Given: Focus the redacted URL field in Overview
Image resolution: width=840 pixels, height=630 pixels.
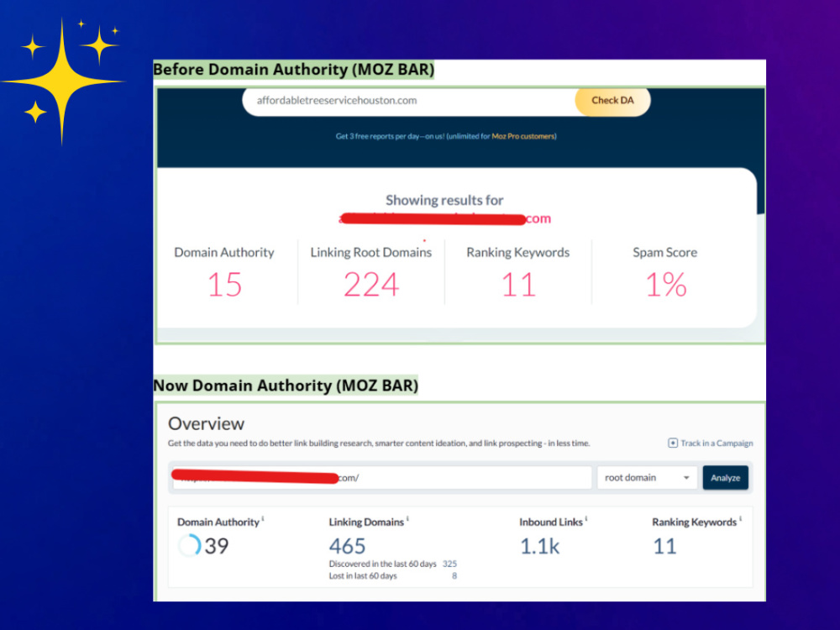Looking at the screenshot, I should click(x=382, y=478).
